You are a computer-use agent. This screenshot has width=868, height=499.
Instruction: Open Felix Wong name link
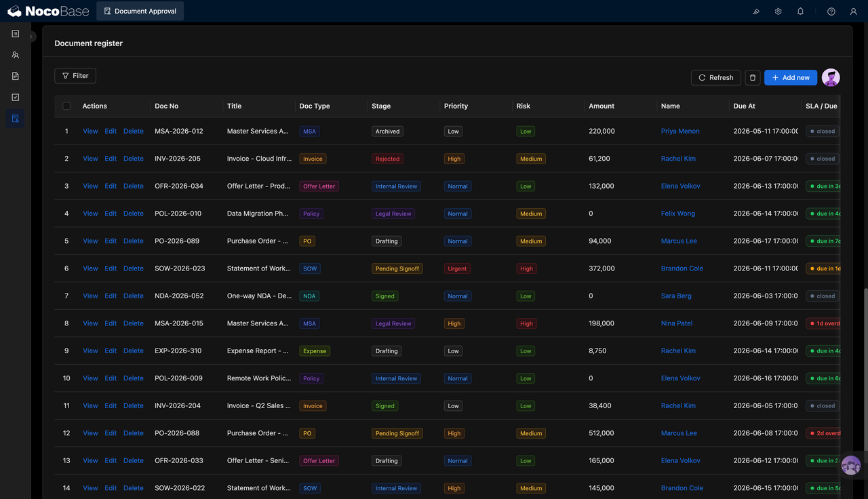[678, 214]
